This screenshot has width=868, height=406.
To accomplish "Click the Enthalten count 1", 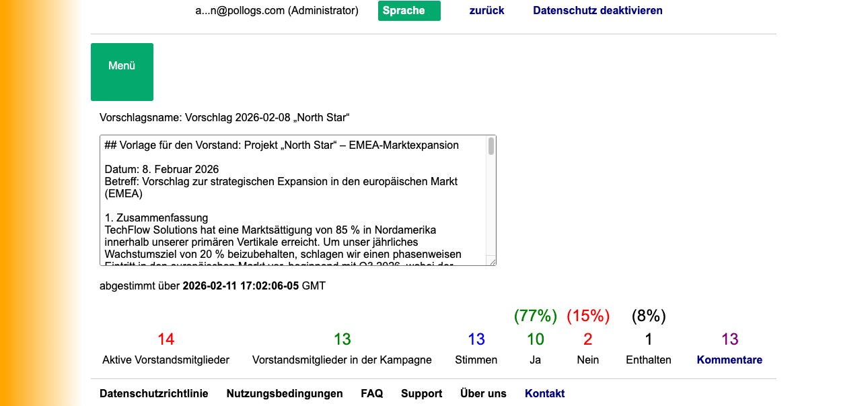I will click(x=648, y=340).
